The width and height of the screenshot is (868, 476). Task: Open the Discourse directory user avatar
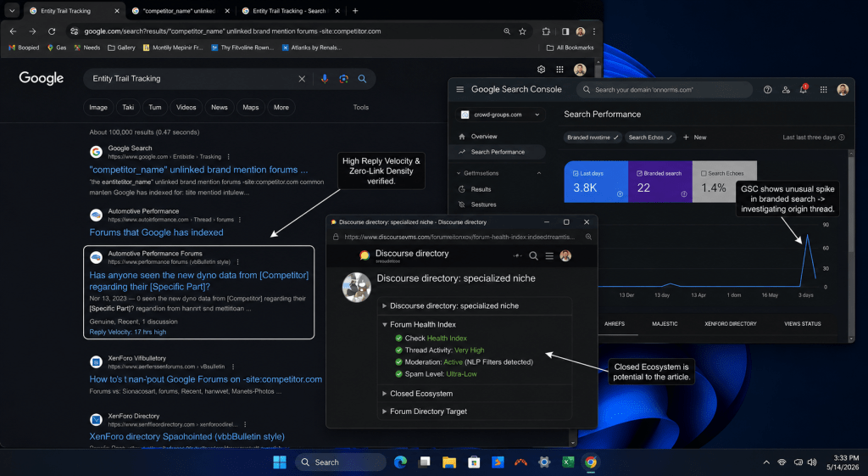tap(565, 255)
